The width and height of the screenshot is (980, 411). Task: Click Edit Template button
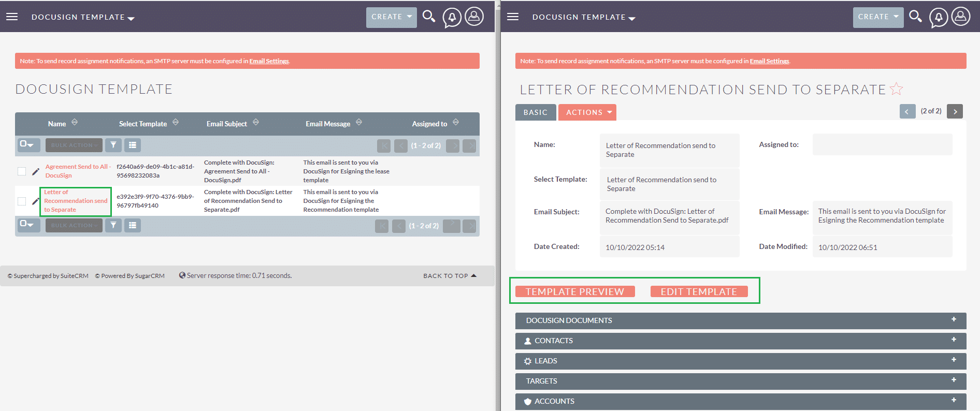point(699,291)
